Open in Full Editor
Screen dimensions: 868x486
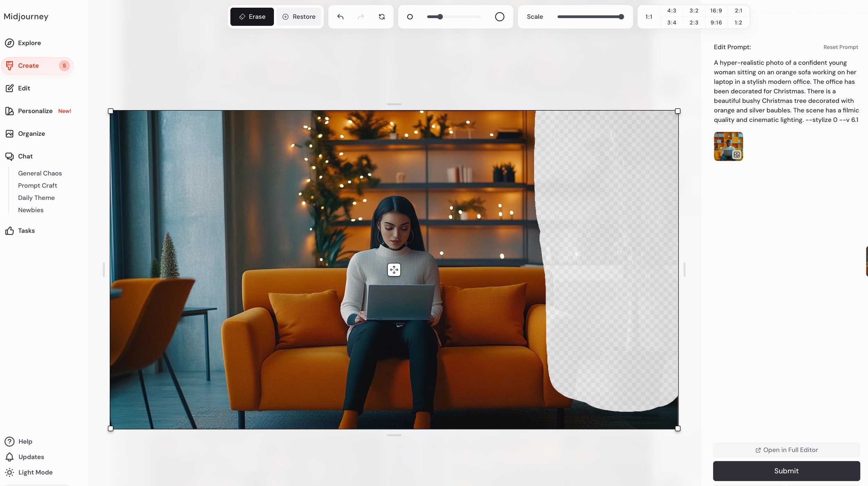(786, 450)
